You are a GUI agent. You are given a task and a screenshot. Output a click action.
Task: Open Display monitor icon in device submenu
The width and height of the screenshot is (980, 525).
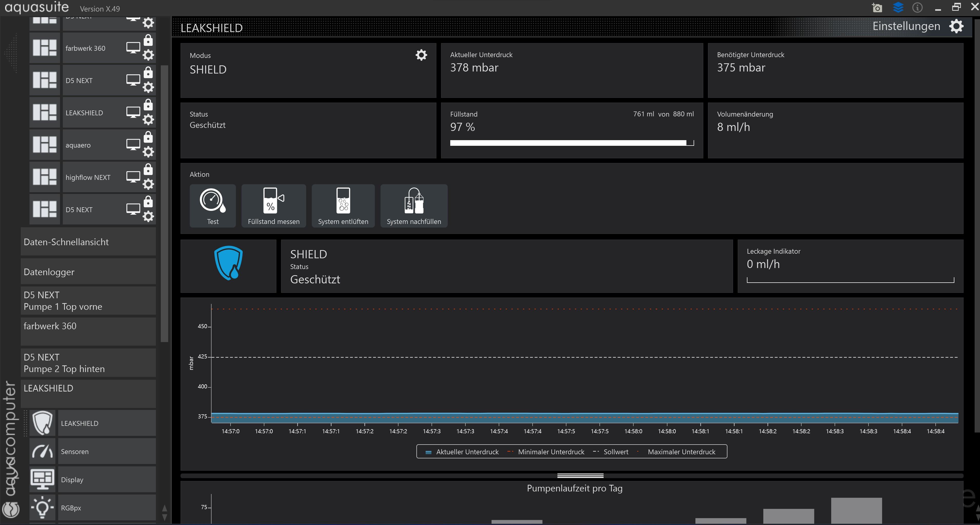(x=42, y=479)
